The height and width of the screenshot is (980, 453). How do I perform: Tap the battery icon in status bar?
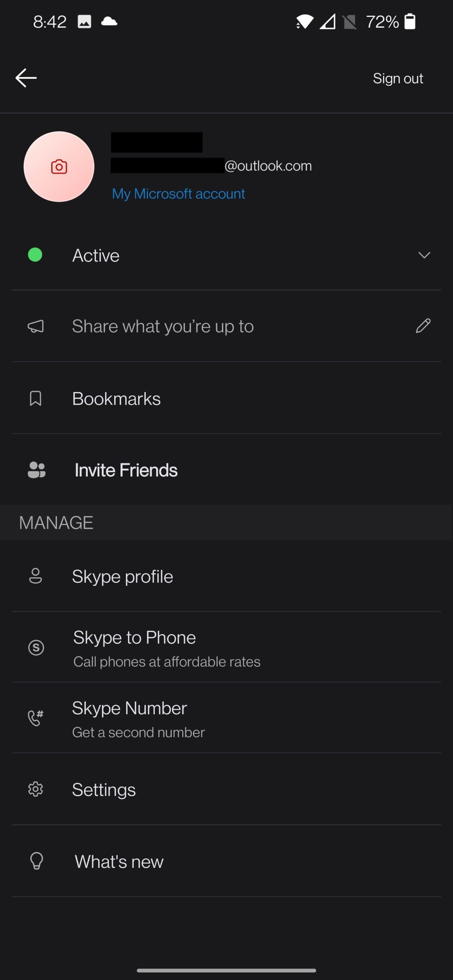pyautogui.click(x=410, y=21)
